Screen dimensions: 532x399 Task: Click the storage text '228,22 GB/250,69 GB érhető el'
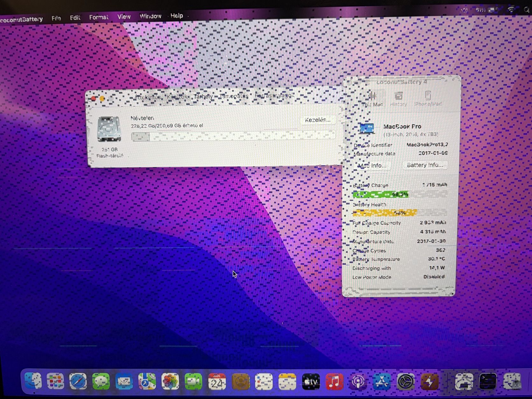(x=167, y=125)
